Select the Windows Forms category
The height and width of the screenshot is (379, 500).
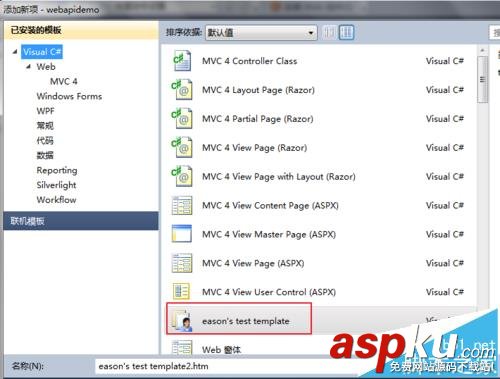[69, 96]
